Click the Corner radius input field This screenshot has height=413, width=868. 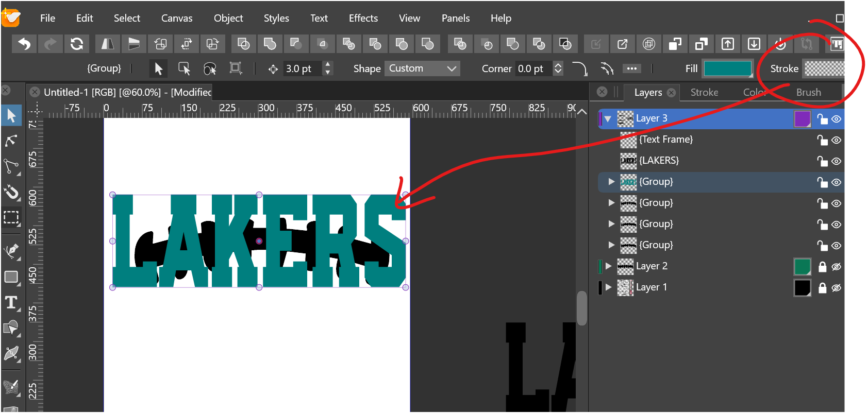pos(532,68)
